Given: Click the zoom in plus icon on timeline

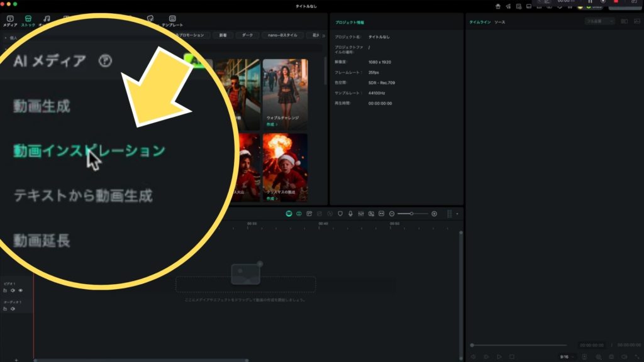Looking at the screenshot, I should click(434, 214).
